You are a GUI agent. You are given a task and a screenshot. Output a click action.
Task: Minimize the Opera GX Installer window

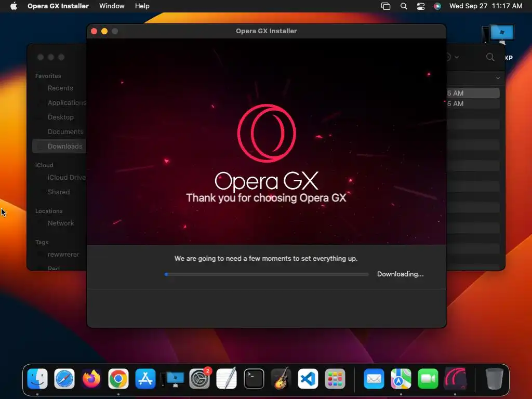coord(104,31)
